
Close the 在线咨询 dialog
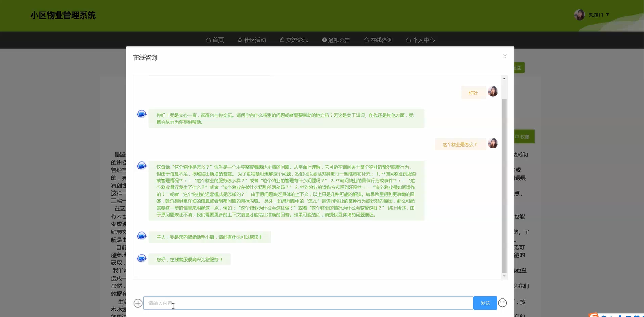coord(505,56)
